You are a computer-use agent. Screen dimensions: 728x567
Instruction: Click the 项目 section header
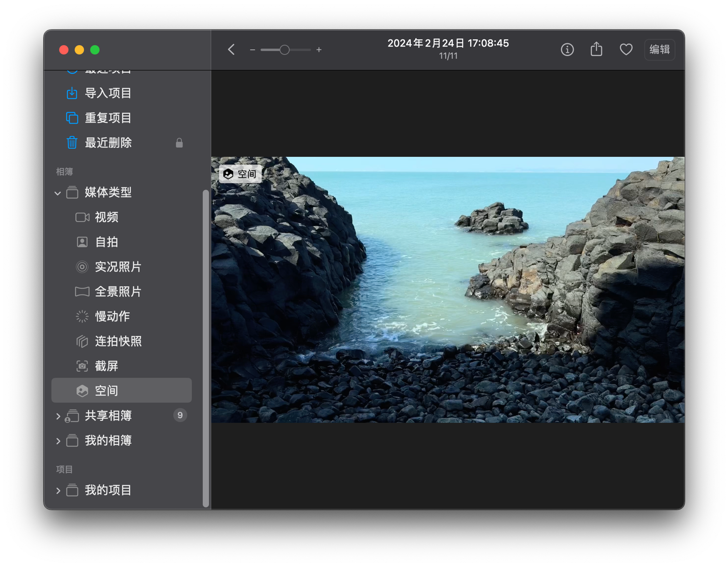[64, 469]
